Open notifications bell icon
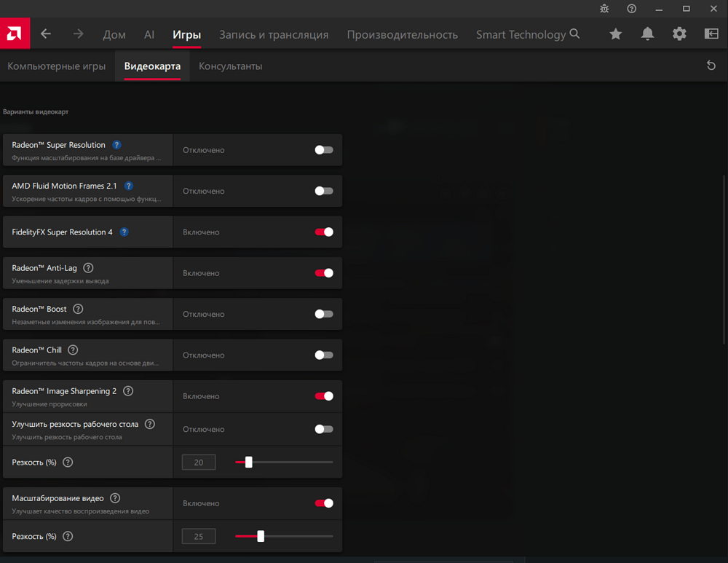Viewport: 728px width, 563px height. click(x=647, y=34)
